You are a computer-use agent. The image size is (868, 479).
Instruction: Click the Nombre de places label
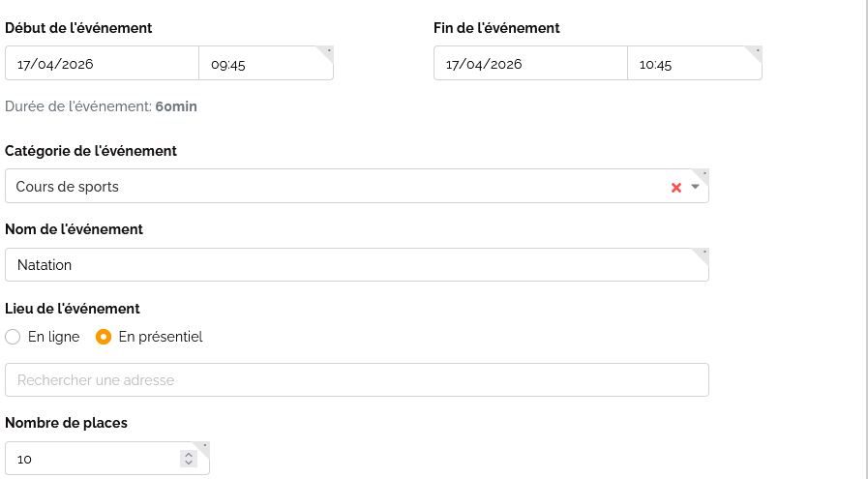pos(66,423)
